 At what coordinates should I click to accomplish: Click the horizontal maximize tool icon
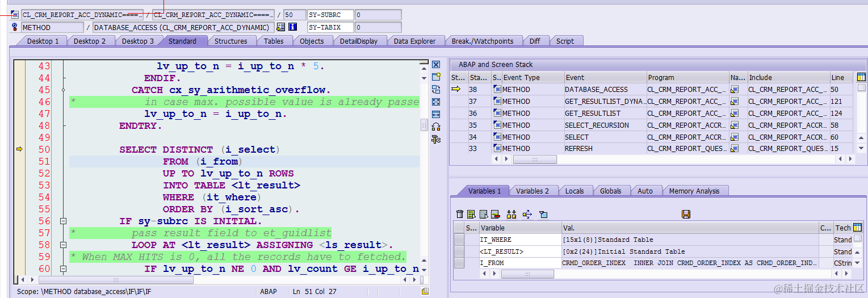tap(436, 114)
